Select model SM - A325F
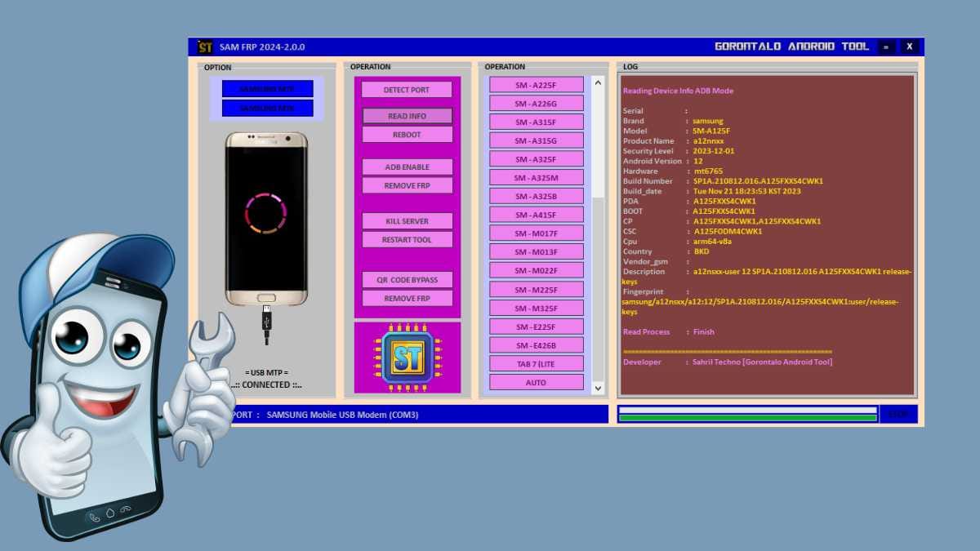The width and height of the screenshot is (980, 551). 536,159
